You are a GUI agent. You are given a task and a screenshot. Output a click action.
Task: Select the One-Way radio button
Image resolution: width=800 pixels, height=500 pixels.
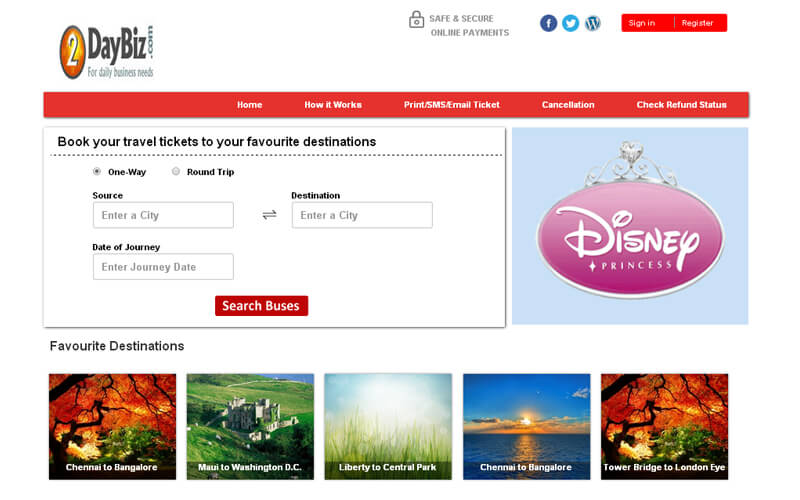(x=97, y=171)
